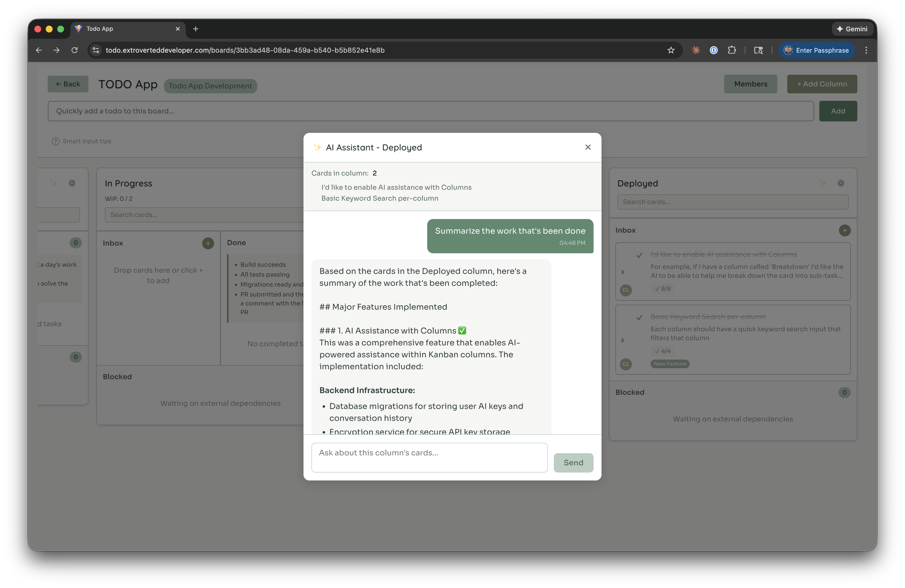Click the Deployed column title
The width and height of the screenshot is (905, 588).
pyautogui.click(x=637, y=184)
